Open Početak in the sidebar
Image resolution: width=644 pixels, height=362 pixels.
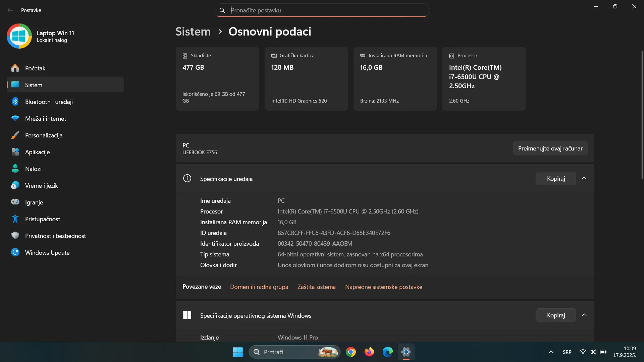click(65, 68)
